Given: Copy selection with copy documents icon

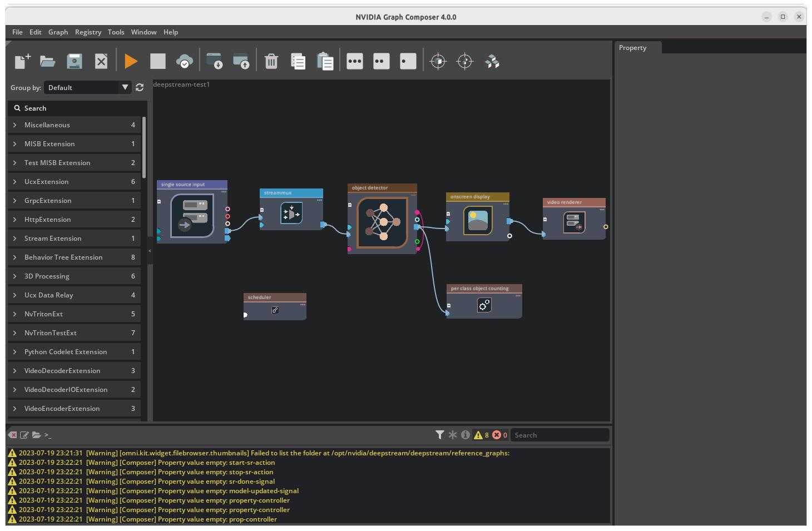Looking at the screenshot, I should click(298, 61).
